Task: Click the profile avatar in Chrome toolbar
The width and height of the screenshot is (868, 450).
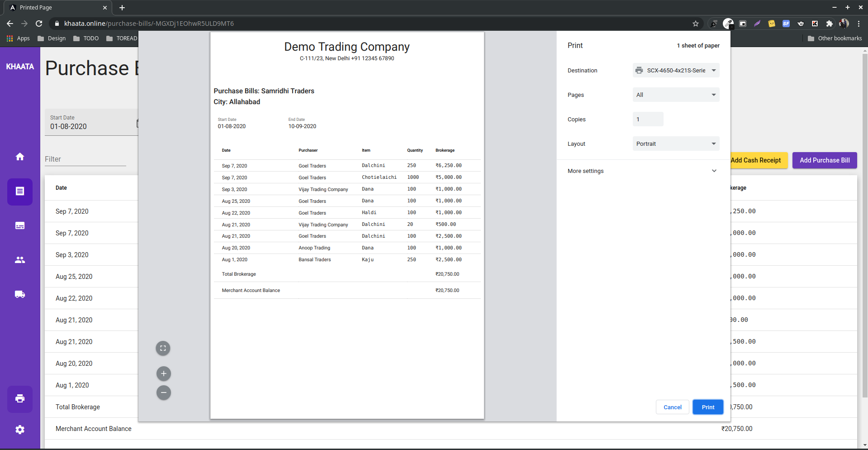Action: coord(844,24)
